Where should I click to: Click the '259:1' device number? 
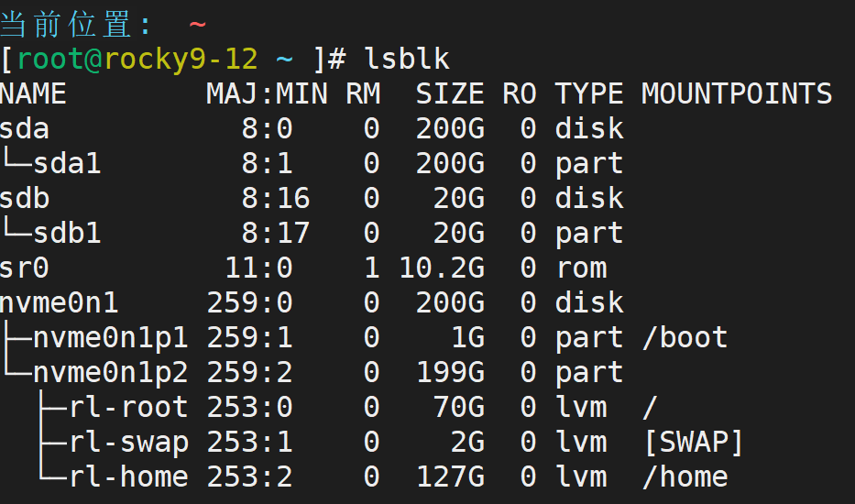[x=250, y=337]
